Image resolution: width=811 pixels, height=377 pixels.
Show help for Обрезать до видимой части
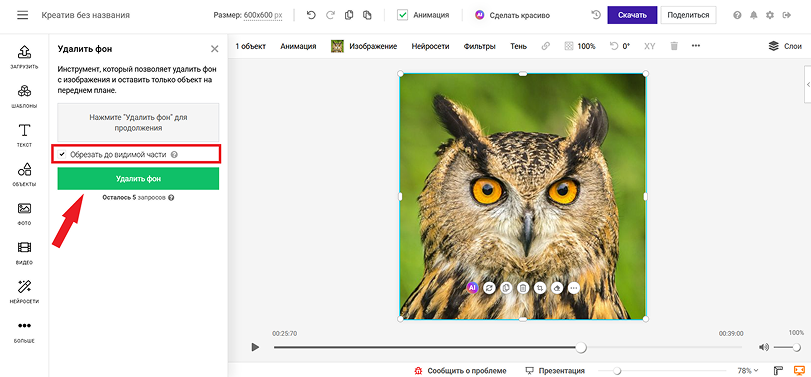174,154
